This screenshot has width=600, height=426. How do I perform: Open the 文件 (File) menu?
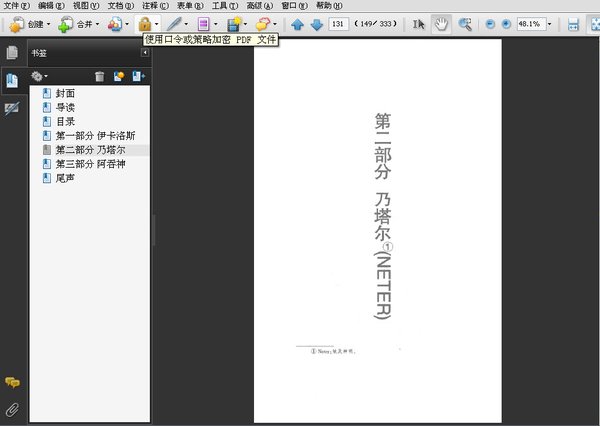click(x=16, y=5)
